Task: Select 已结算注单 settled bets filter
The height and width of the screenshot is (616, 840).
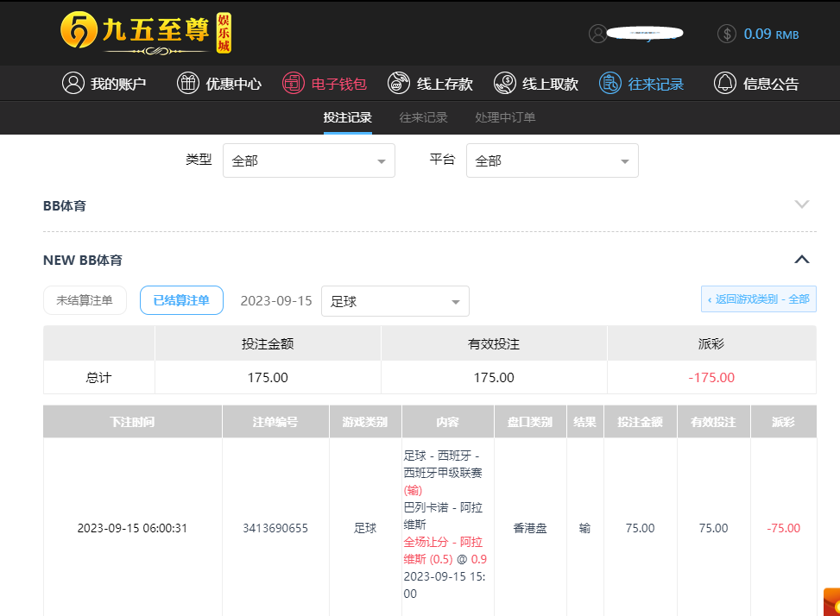Action: tap(181, 300)
